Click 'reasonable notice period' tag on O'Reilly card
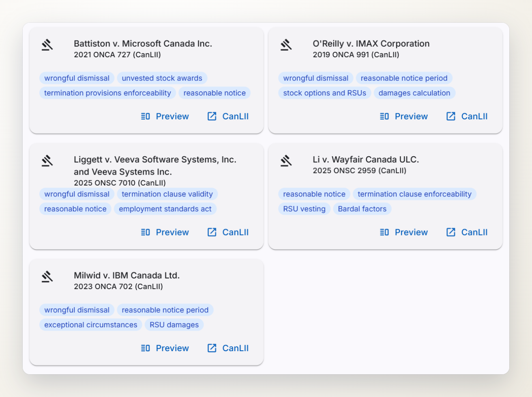The height and width of the screenshot is (397, 532). [x=404, y=78]
